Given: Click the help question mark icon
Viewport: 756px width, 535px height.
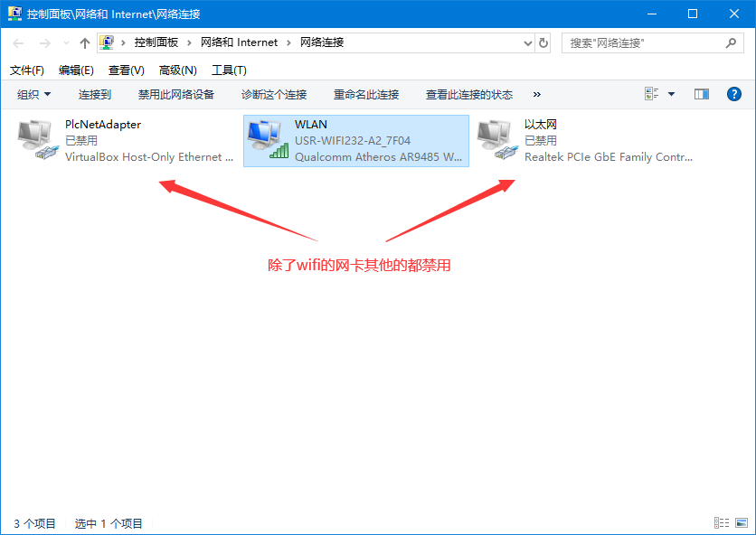Looking at the screenshot, I should (x=734, y=94).
